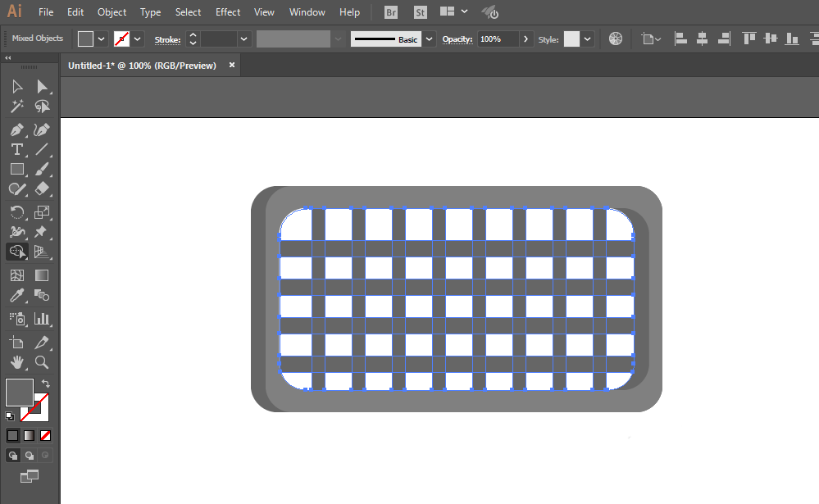Switch to the Untitled-1 document tab

point(142,66)
